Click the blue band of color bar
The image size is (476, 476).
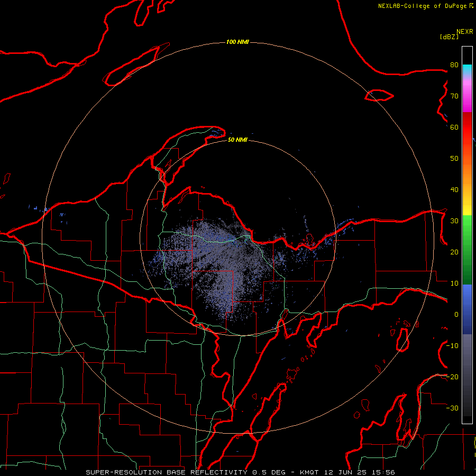(467, 309)
